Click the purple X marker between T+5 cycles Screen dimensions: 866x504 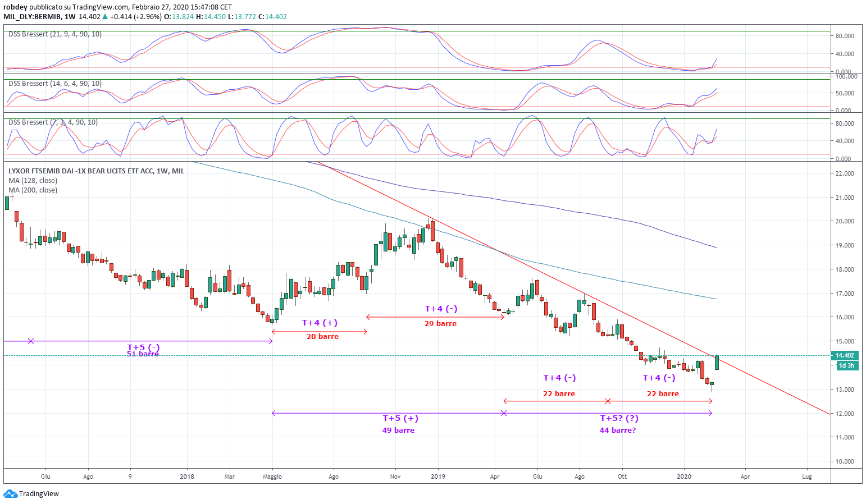coord(504,413)
